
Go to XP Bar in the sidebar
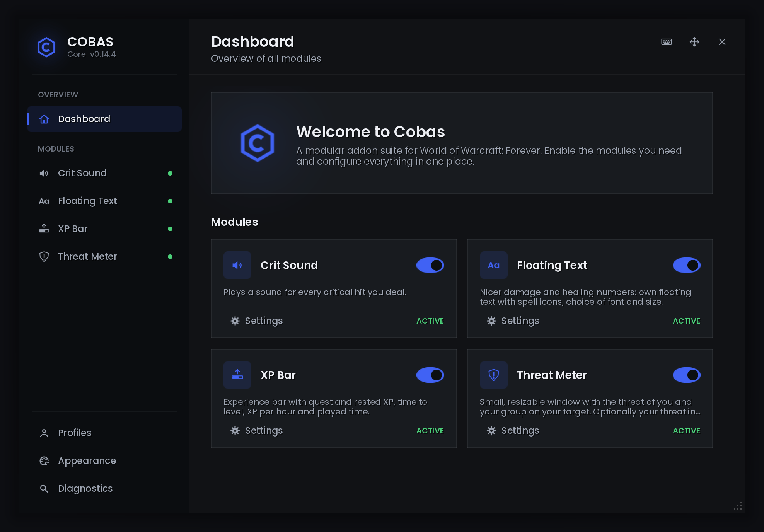click(104, 229)
